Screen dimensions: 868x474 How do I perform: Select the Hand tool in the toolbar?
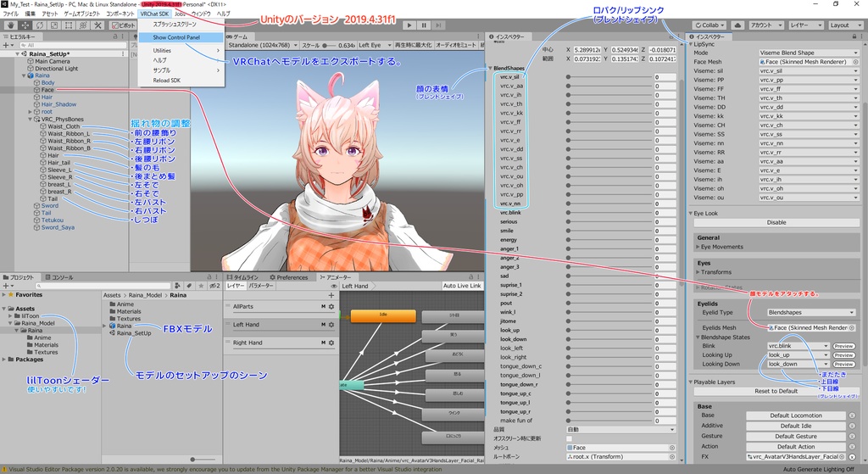(x=11, y=25)
